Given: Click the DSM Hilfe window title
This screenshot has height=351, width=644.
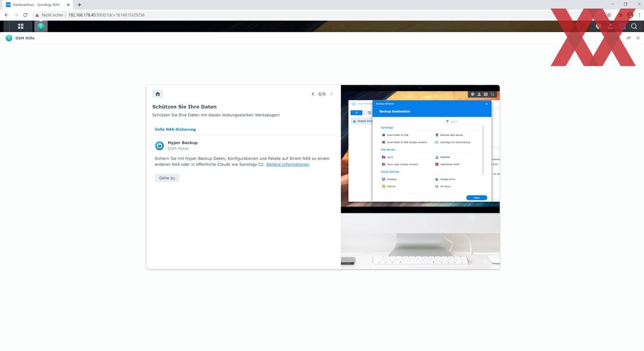Looking at the screenshot, I should [x=25, y=38].
